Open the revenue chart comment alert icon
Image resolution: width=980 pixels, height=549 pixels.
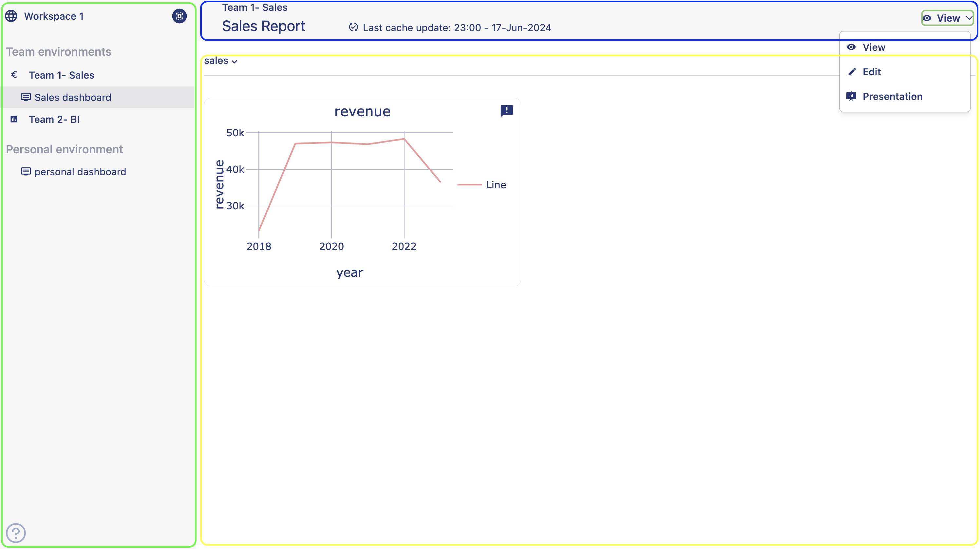[x=506, y=111]
